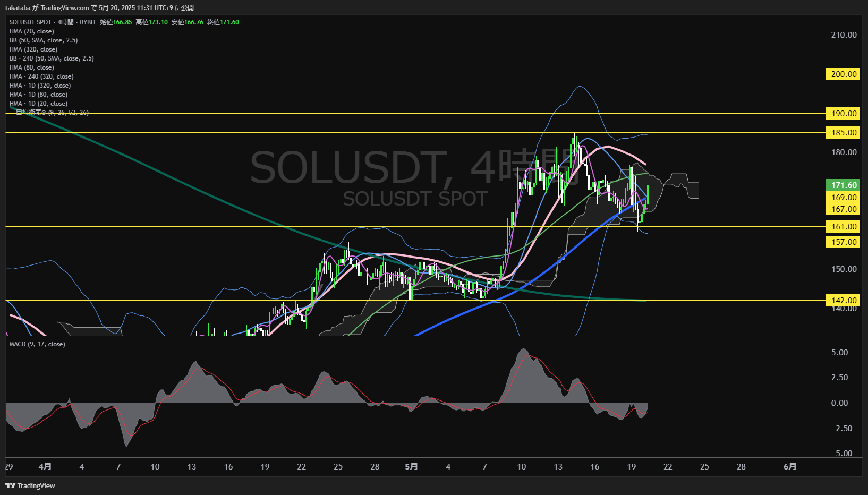Click the 6月 label on time axis

(790, 467)
